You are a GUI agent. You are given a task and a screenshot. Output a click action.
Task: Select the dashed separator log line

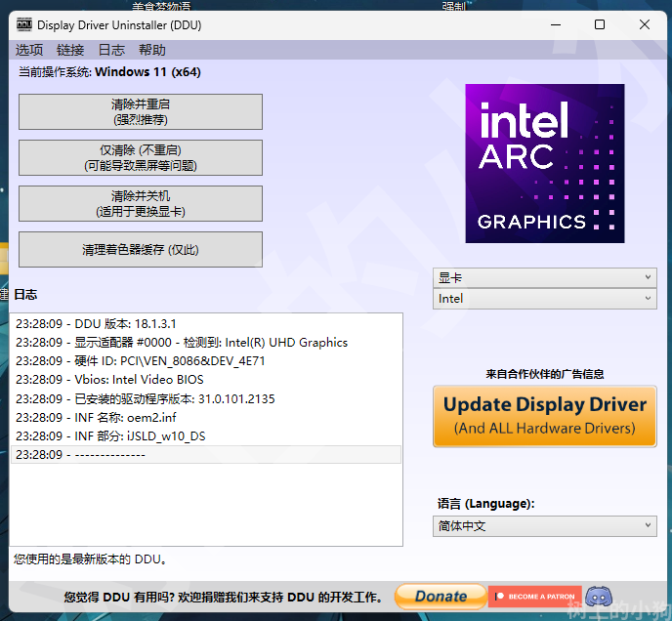pos(206,454)
